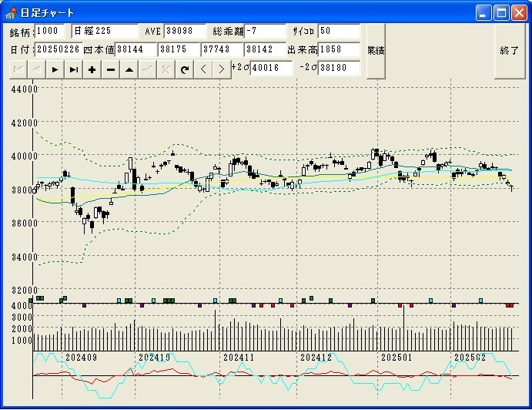532x410 pixels.
Task: Click the up triangle edit button
Action: coord(129,69)
